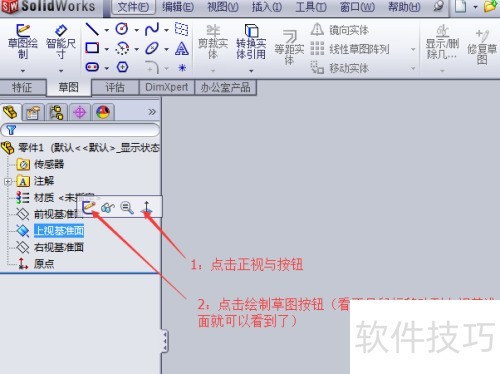Viewport: 500px width, 374px height.
Task: Open the FeatureManager design tree tab
Action: pyautogui.click(x=11, y=112)
